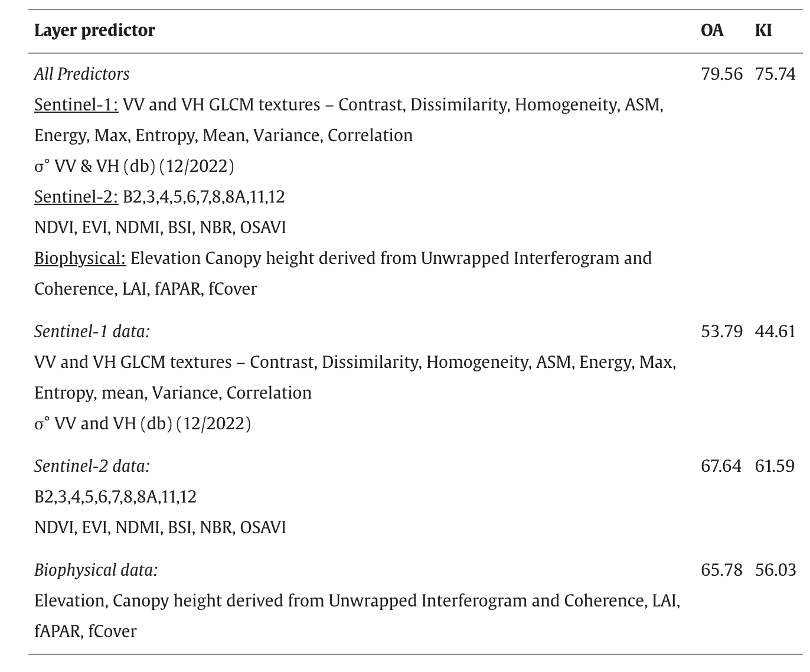Click the NDVI, EVI, NDMI line under Sentinel-2 data
Screen dimensions: 810x672
click(160, 527)
